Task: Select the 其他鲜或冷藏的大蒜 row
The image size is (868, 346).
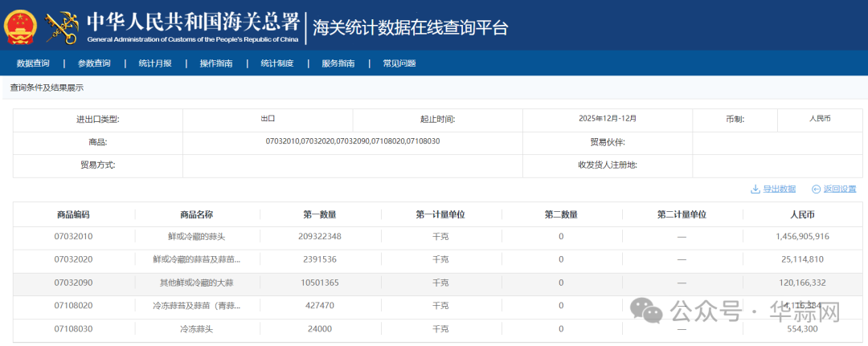Action: [197, 283]
